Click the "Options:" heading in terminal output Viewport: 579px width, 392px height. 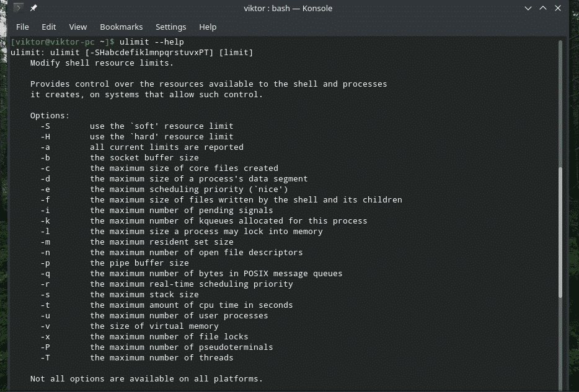[50, 115]
